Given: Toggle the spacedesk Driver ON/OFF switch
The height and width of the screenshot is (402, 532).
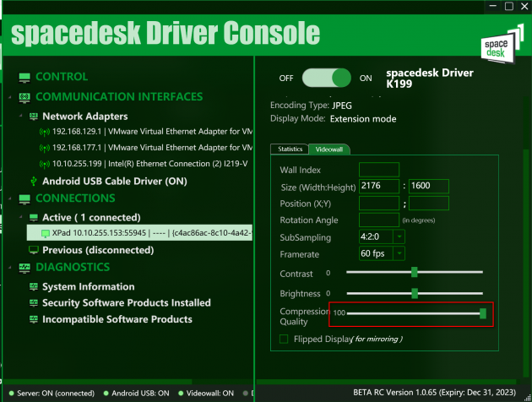Looking at the screenshot, I should 326,79.
